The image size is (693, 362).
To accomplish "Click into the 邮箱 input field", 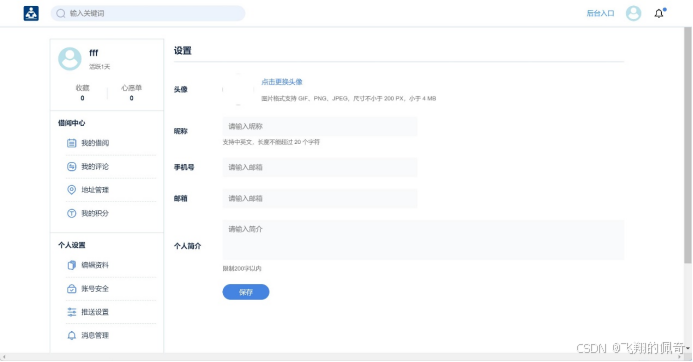I will pyautogui.click(x=320, y=198).
